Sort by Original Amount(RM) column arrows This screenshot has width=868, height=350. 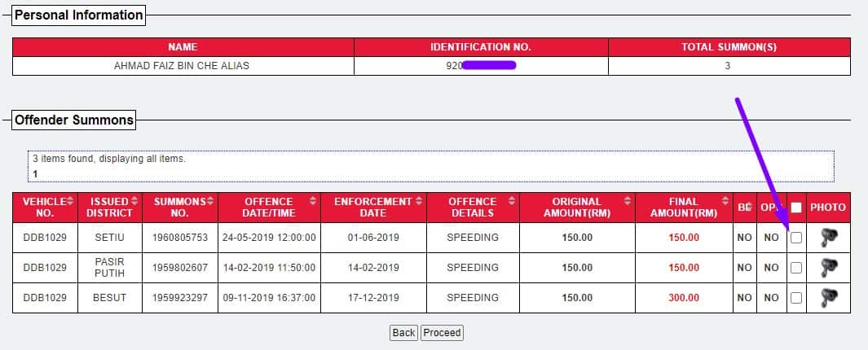tap(628, 201)
